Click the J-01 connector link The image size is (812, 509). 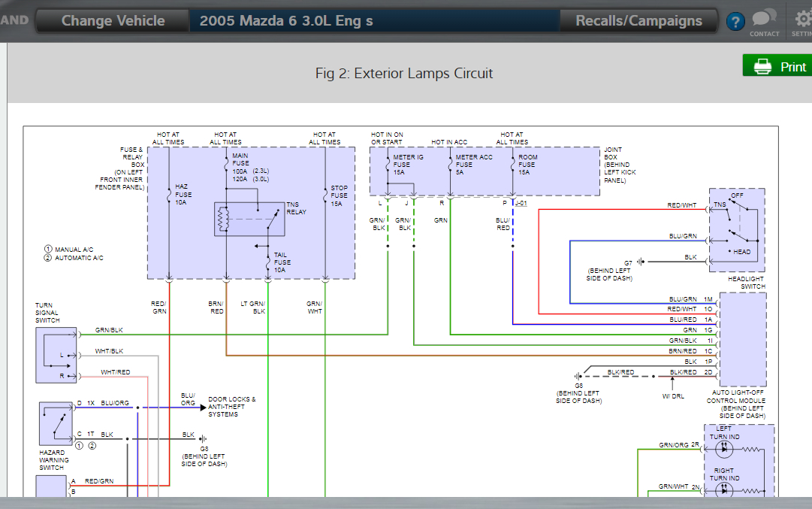tap(521, 203)
